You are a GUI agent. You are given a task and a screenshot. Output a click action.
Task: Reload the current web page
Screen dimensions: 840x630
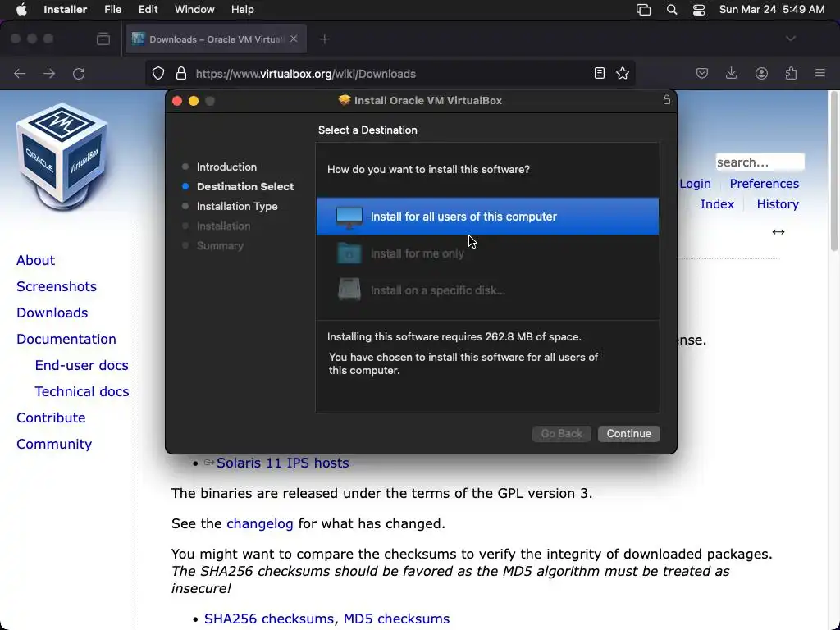(x=80, y=73)
